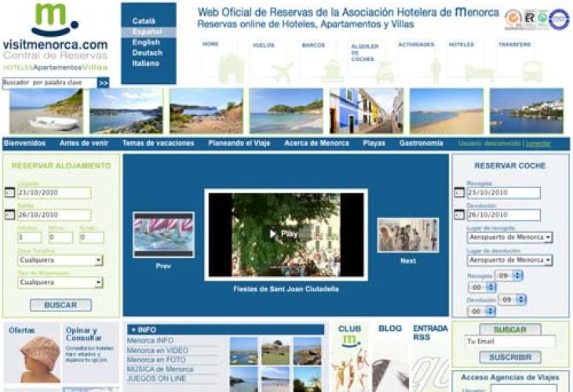Open the Playas menu item

pyautogui.click(x=374, y=143)
